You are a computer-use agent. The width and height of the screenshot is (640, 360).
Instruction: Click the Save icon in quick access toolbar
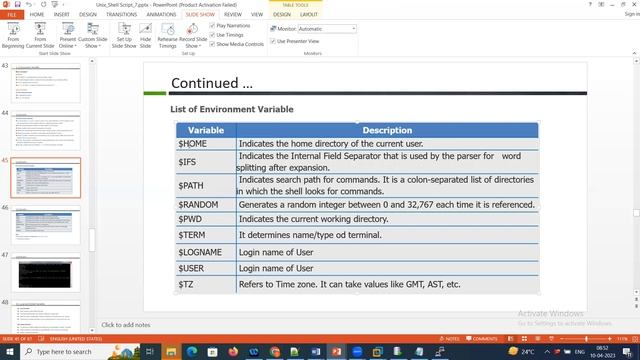[x=18, y=4]
